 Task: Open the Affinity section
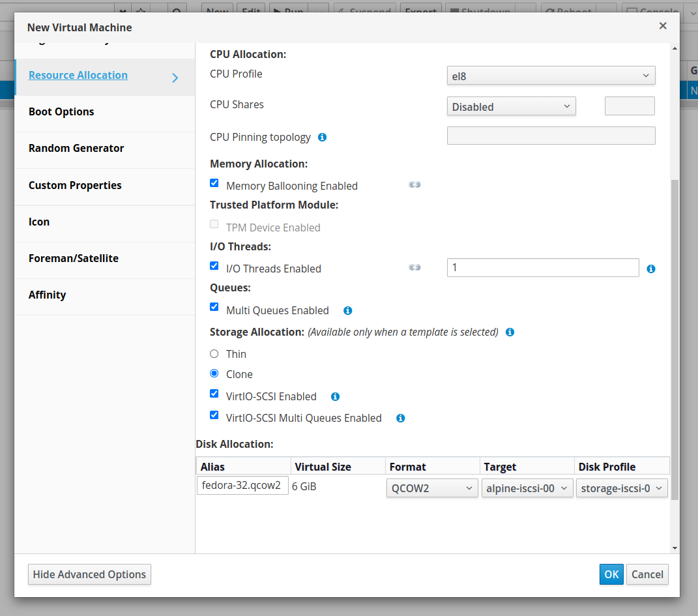47,295
